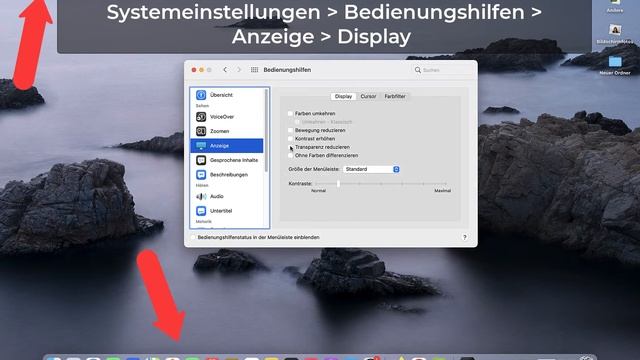The image size is (640, 360).
Task: Click the Hören section header
Action: pyautogui.click(x=202, y=185)
